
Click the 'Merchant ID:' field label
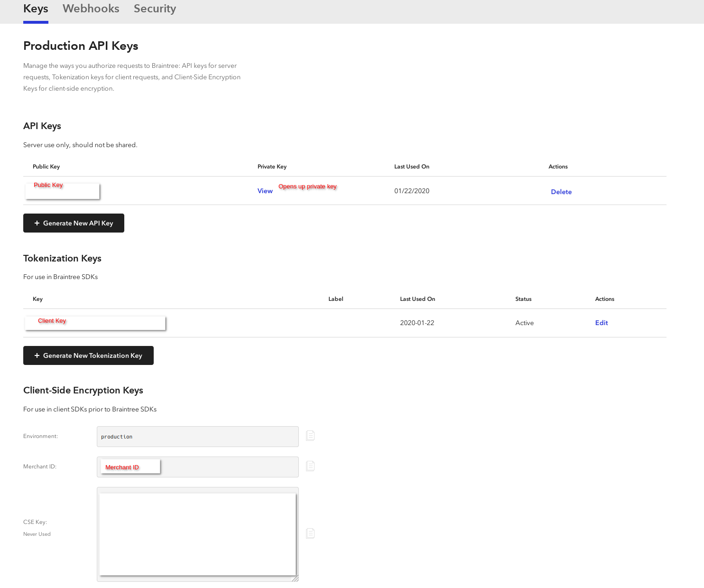(40, 467)
